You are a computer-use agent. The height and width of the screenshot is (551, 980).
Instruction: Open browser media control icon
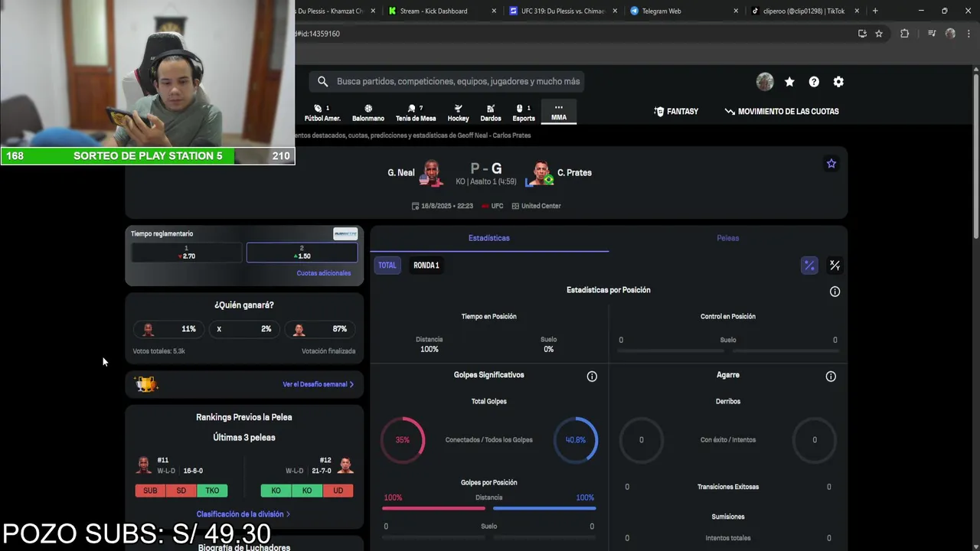tap(932, 34)
